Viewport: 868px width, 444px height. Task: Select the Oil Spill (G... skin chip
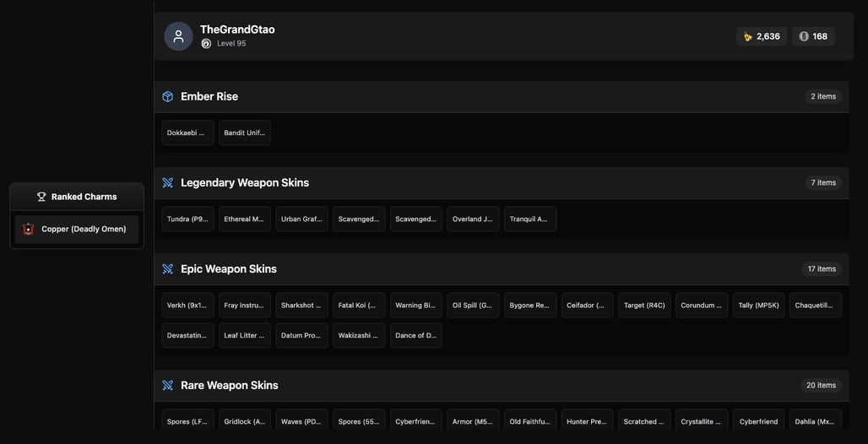(473, 305)
